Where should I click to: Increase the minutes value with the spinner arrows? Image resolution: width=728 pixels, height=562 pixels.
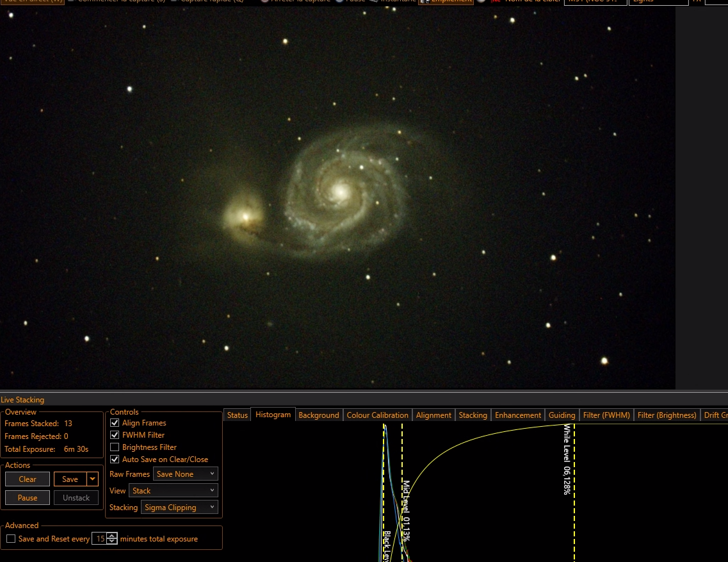tap(112, 536)
